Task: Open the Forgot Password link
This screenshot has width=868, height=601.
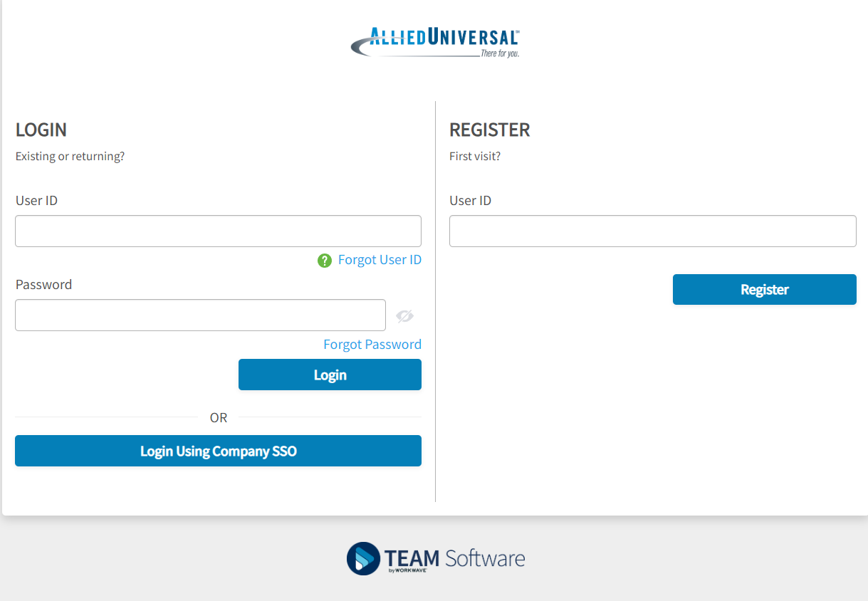Action: pos(372,345)
